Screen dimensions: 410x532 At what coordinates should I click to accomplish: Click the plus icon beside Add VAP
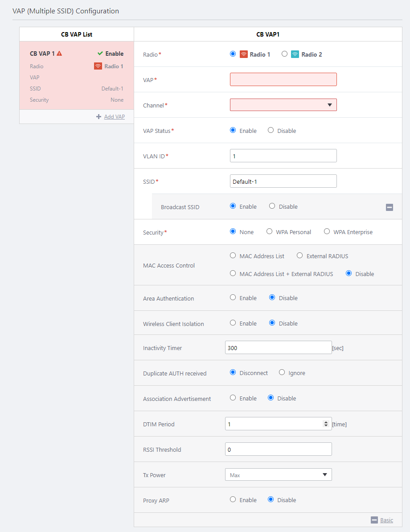98,117
